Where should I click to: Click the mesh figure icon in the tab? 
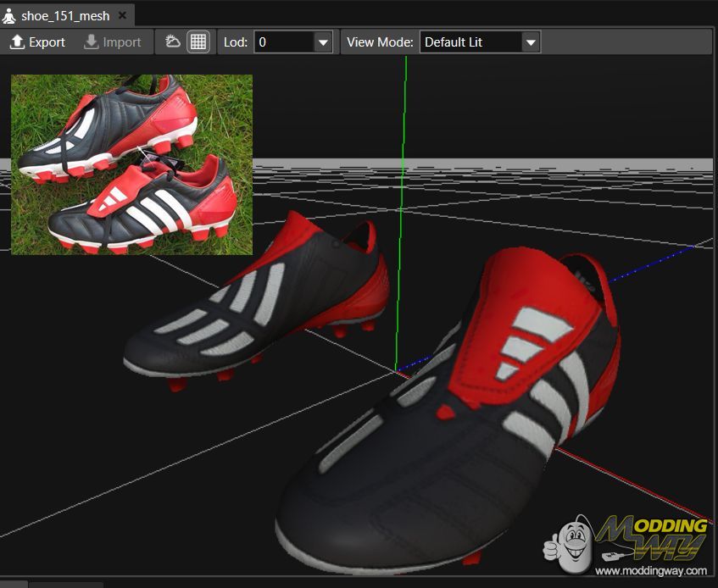[x=10, y=15]
